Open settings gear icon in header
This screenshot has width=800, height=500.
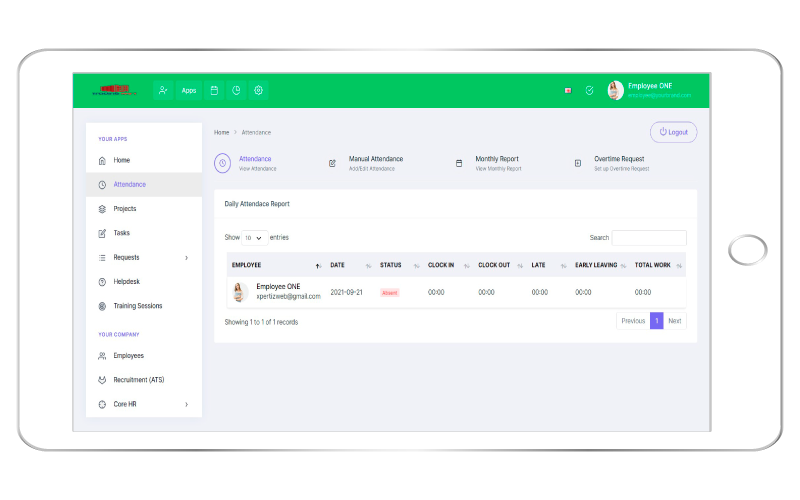(x=258, y=90)
